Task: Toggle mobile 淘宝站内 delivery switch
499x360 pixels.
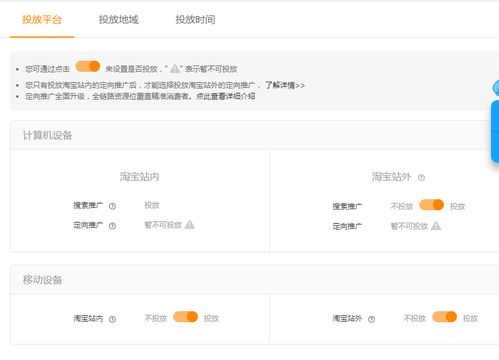Action: coord(186,317)
